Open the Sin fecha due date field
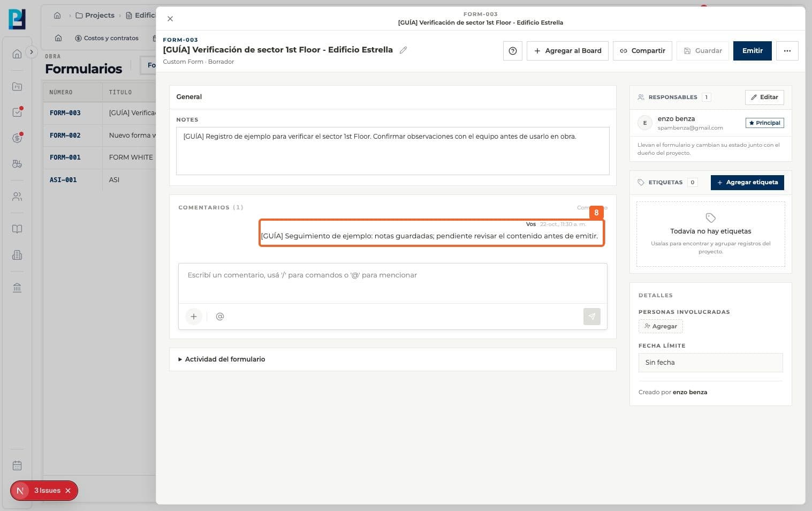The width and height of the screenshot is (812, 511). click(710, 363)
